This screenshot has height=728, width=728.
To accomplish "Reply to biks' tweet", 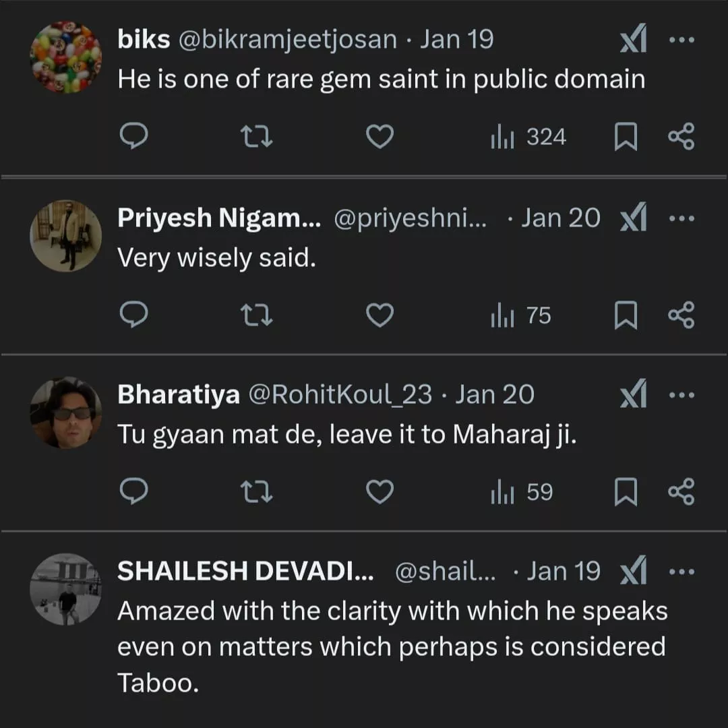I will pos(133,138).
